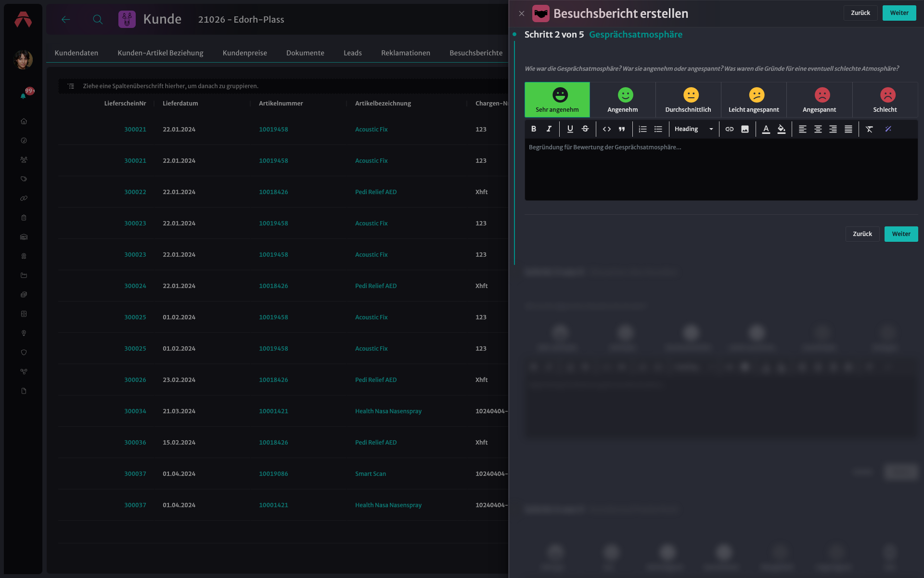Select the 'Durchschnittlich' rating

688,100
